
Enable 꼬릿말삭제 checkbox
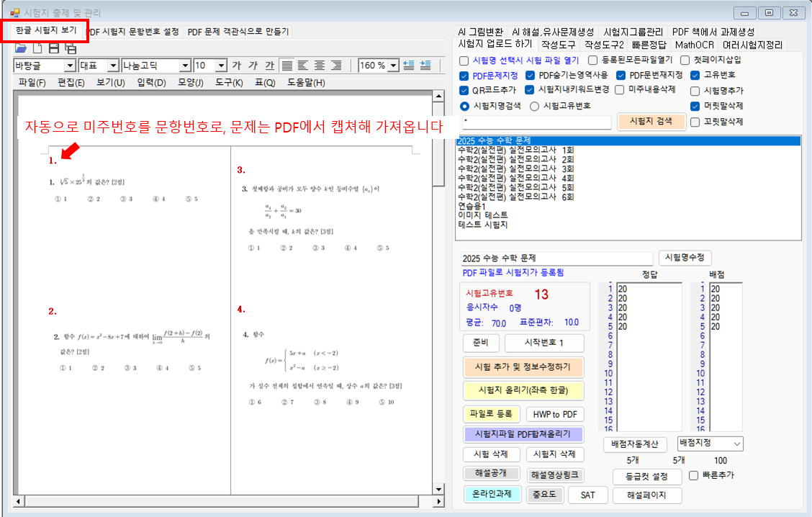(x=695, y=122)
